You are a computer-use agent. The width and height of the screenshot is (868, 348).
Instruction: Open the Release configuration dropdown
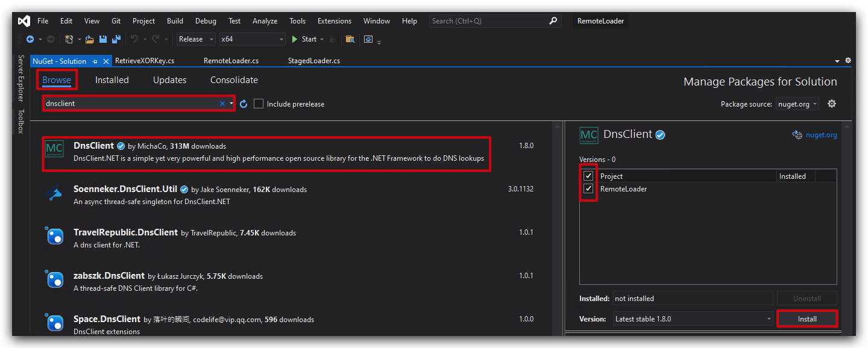coord(196,39)
